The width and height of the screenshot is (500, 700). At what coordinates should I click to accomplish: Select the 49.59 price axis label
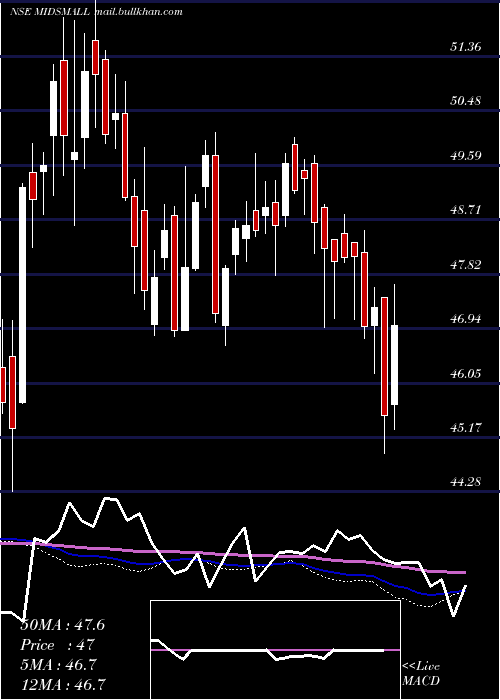click(466, 155)
